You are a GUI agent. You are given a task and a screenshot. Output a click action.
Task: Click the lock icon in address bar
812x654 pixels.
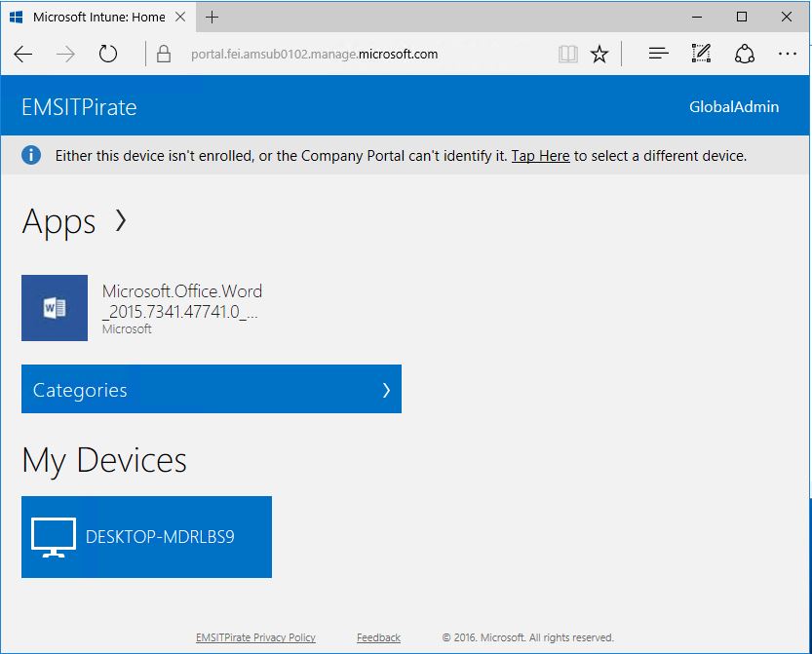(164, 54)
